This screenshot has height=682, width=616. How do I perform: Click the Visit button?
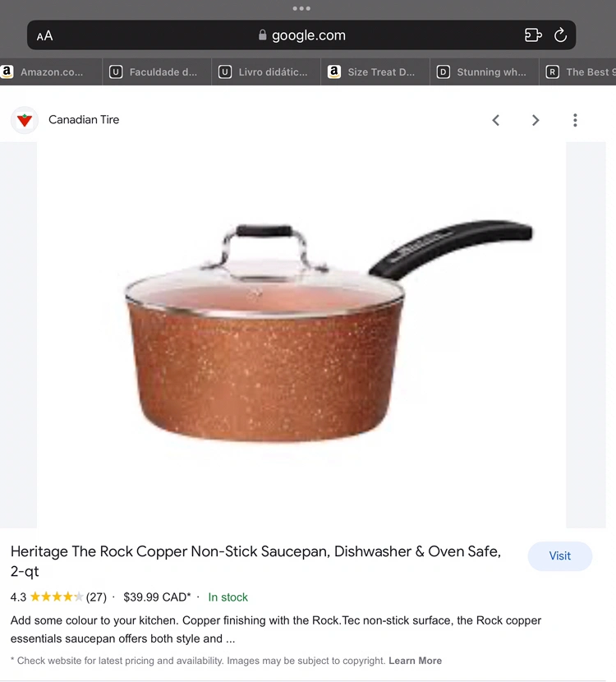(559, 555)
